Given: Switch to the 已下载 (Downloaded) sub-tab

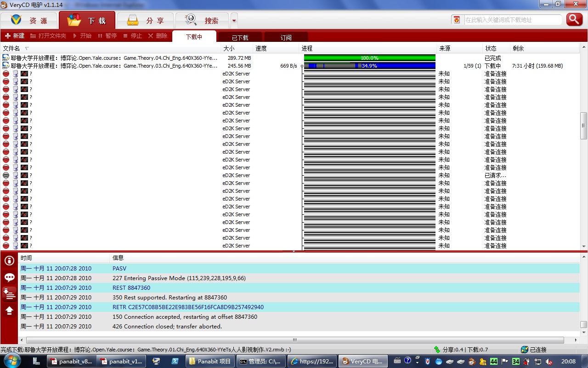Looking at the screenshot, I should point(240,38).
